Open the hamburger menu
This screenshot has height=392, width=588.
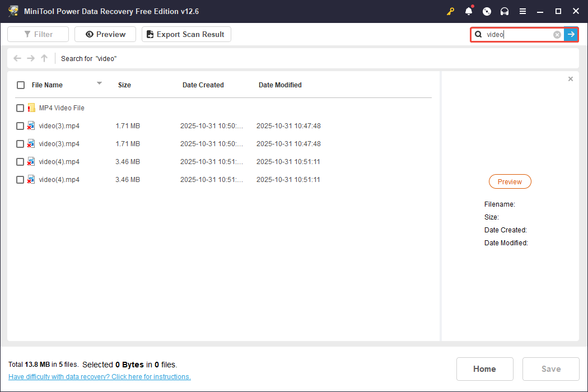pos(522,11)
